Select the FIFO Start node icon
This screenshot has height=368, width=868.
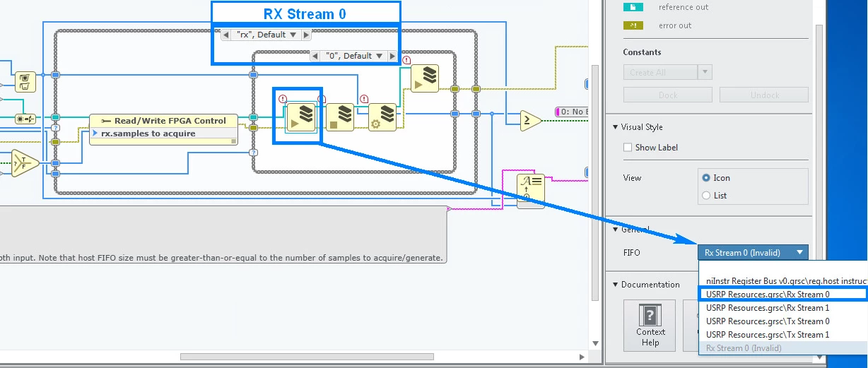(x=300, y=117)
